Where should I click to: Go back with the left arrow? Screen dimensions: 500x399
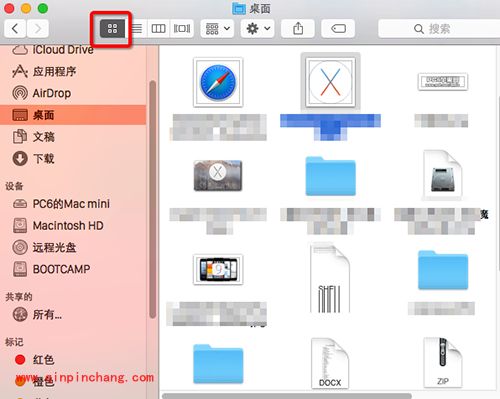[15, 29]
